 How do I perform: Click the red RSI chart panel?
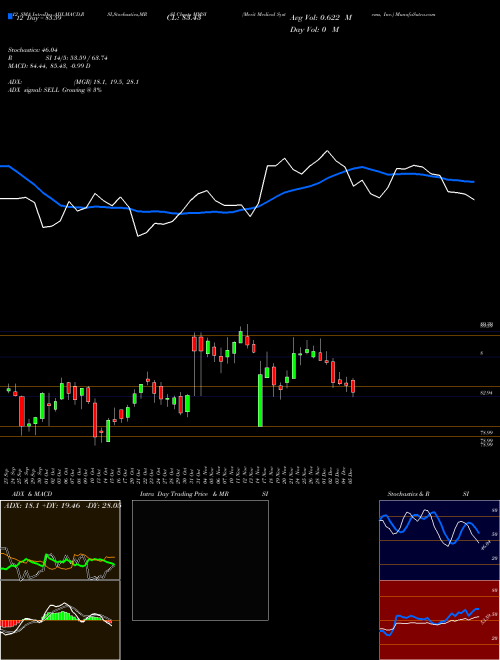point(439,620)
